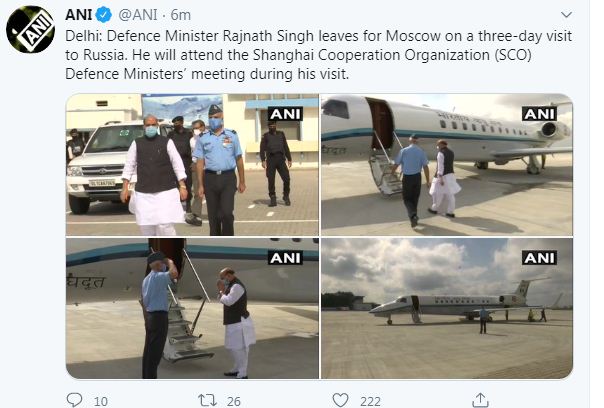Image resolution: width=604 pixels, height=408 pixels.
Task: Click ANI watermark on bottom-left photo
Action: (x=285, y=258)
